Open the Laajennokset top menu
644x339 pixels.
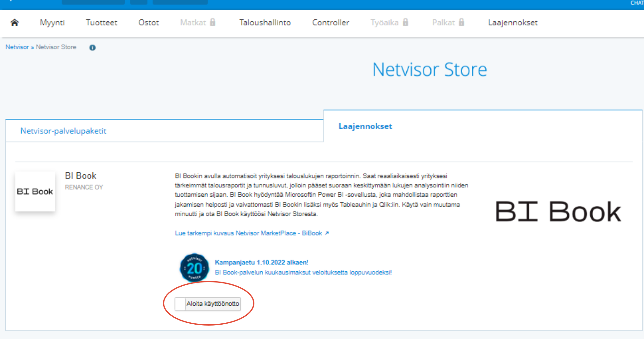pos(513,23)
